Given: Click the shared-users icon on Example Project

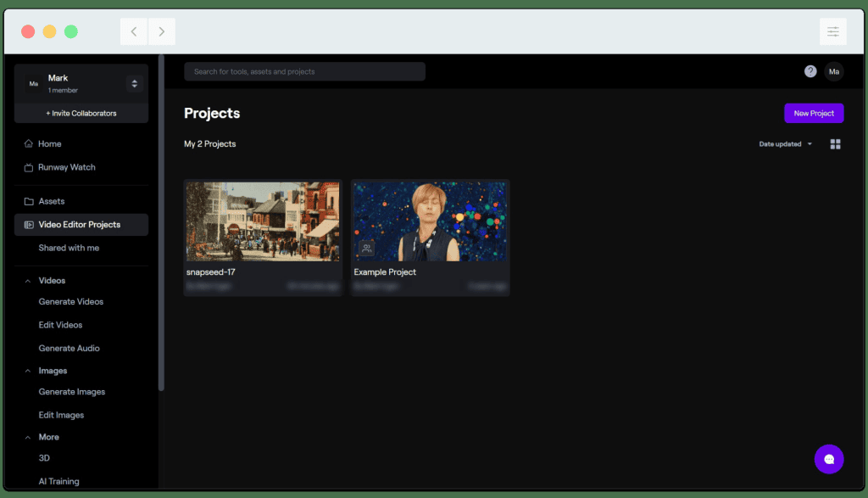Looking at the screenshot, I should [x=366, y=249].
